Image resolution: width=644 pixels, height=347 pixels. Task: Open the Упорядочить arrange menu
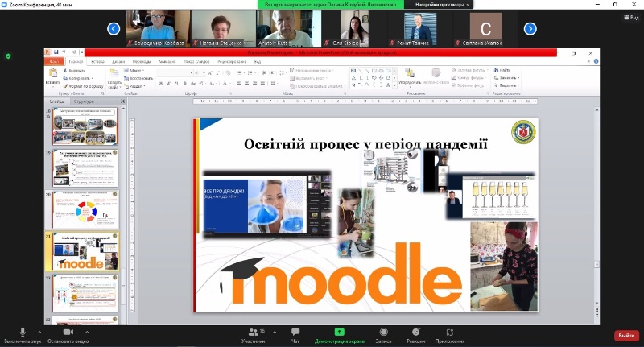point(410,76)
